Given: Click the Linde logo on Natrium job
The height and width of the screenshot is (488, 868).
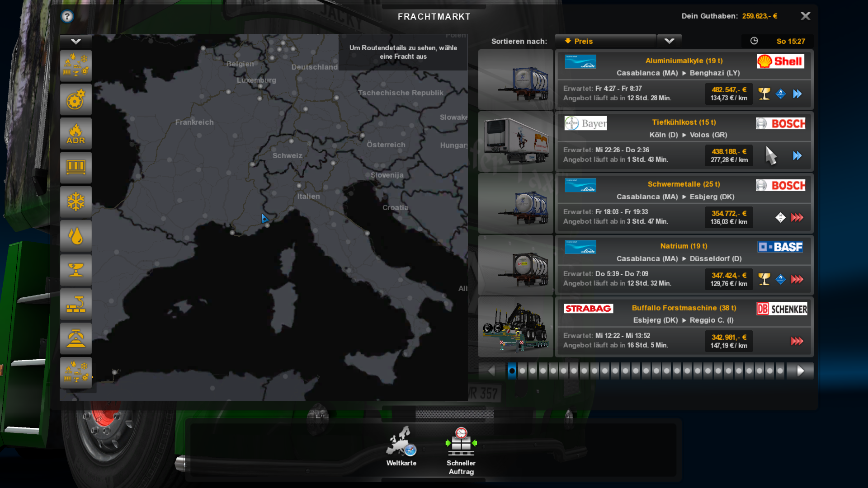Looking at the screenshot, I should 580,247.
